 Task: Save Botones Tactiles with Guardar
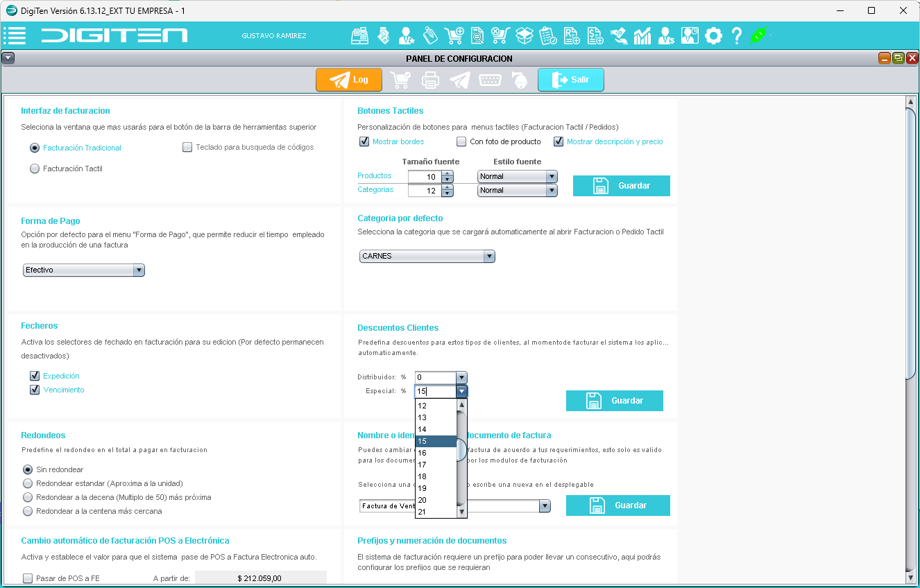[622, 186]
